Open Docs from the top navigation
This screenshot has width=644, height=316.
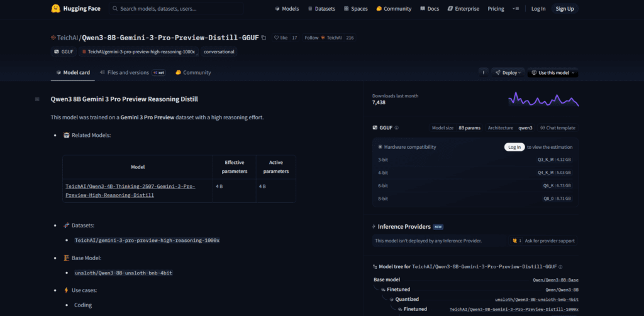click(x=430, y=9)
